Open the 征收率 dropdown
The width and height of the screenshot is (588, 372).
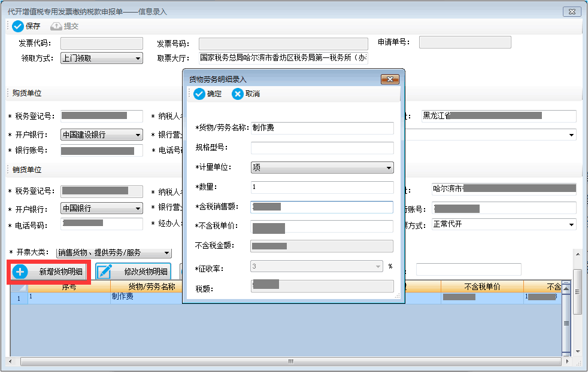coord(378,267)
